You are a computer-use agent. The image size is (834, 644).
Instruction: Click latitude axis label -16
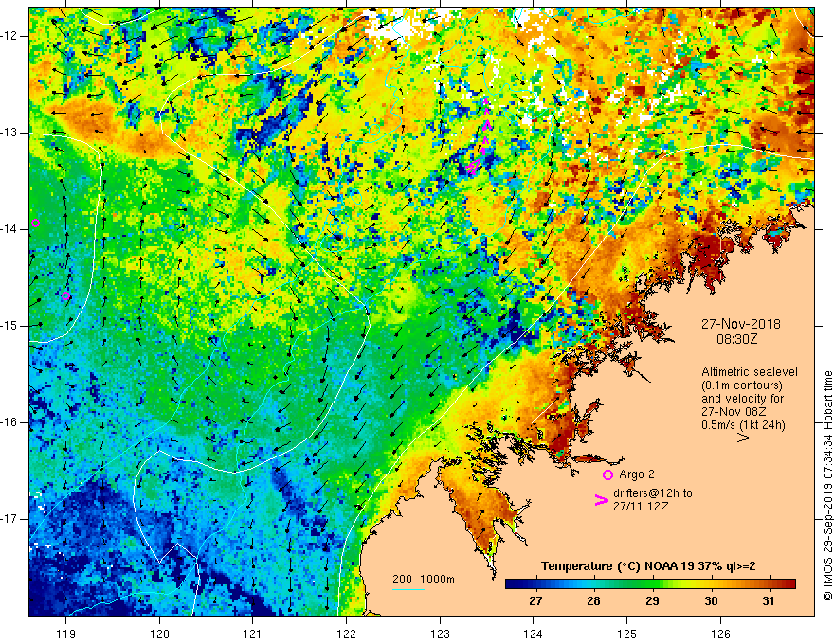(x=9, y=422)
